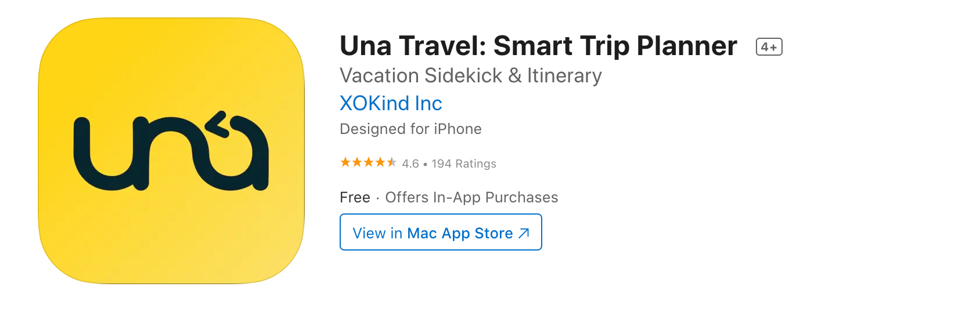This screenshot has width=980, height=312.
Task: Open the 194 Ratings text
Action: click(x=464, y=164)
